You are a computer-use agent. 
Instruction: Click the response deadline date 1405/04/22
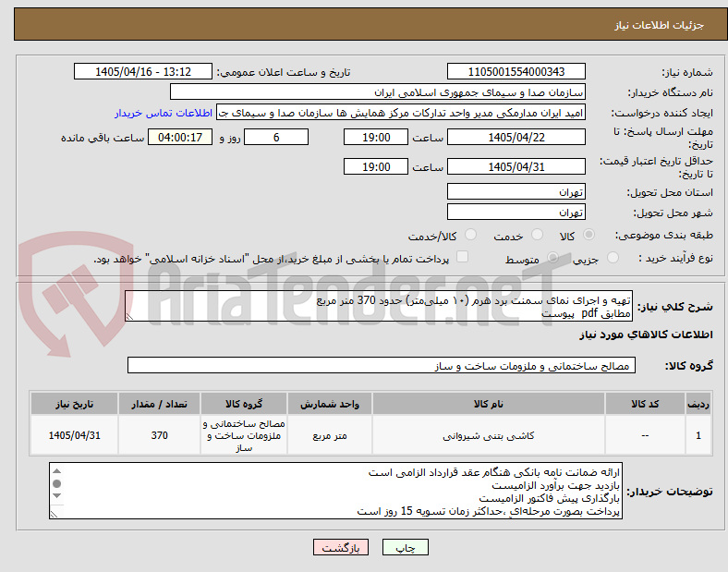(x=516, y=137)
